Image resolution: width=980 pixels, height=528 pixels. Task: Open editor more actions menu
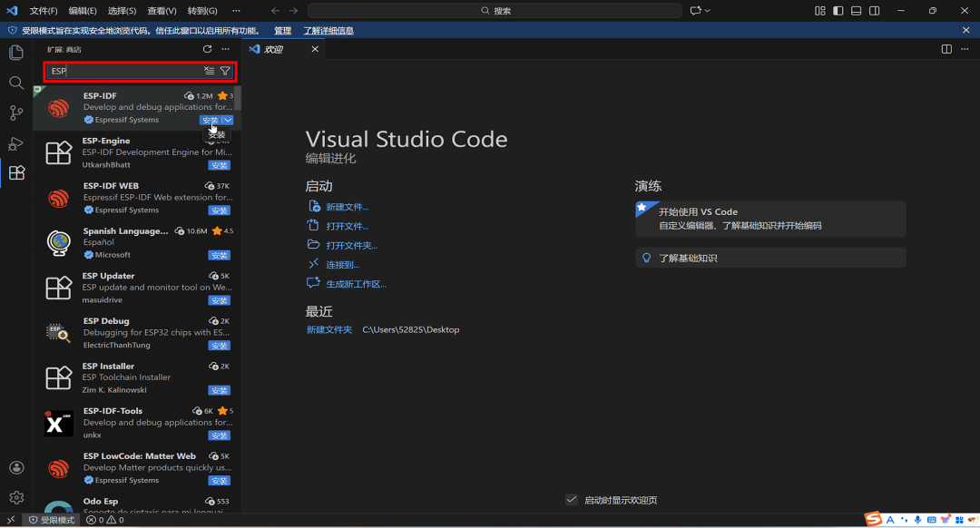tap(965, 49)
